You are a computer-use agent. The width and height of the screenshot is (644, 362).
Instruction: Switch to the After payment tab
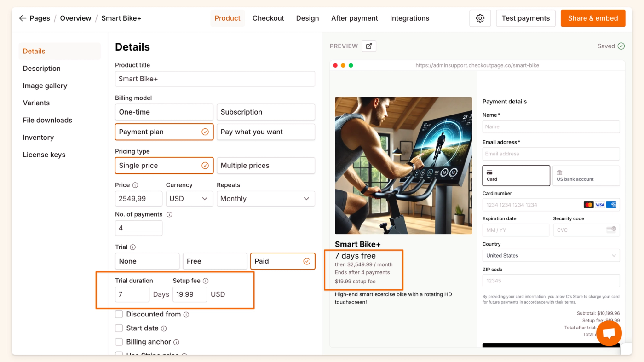pos(355,18)
